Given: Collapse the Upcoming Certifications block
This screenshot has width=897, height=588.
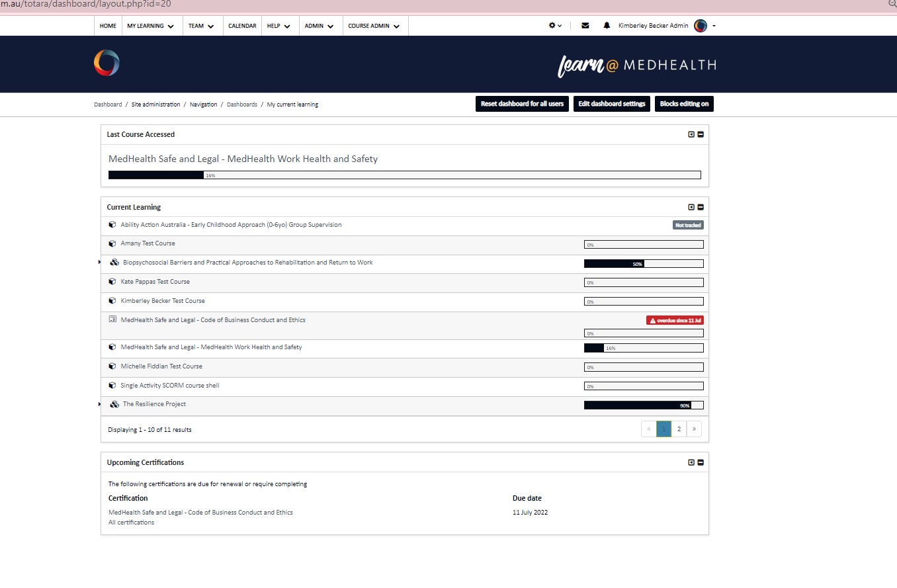Looking at the screenshot, I should [699, 462].
